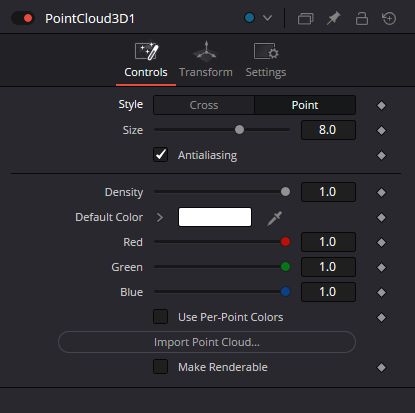415x413 pixels.
Task: Click the Density value field
Action: point(328,192)
